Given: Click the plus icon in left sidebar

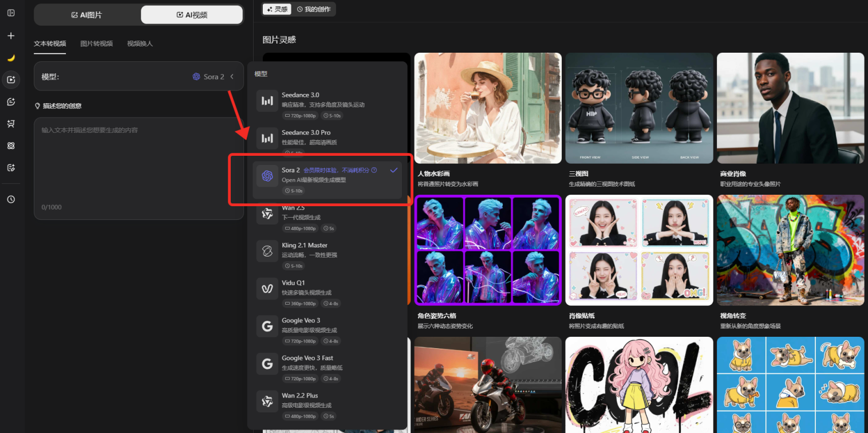Looking at the screenshot, I should (11, 36).
